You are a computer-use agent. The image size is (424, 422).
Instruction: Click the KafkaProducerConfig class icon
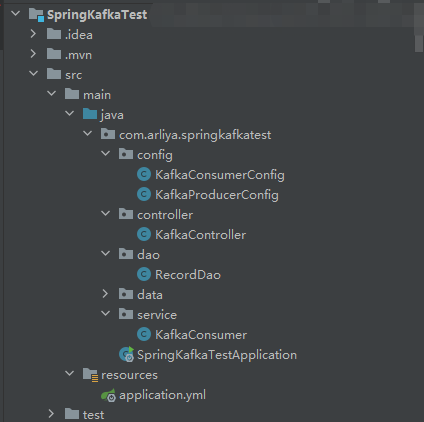coord(144,195)
